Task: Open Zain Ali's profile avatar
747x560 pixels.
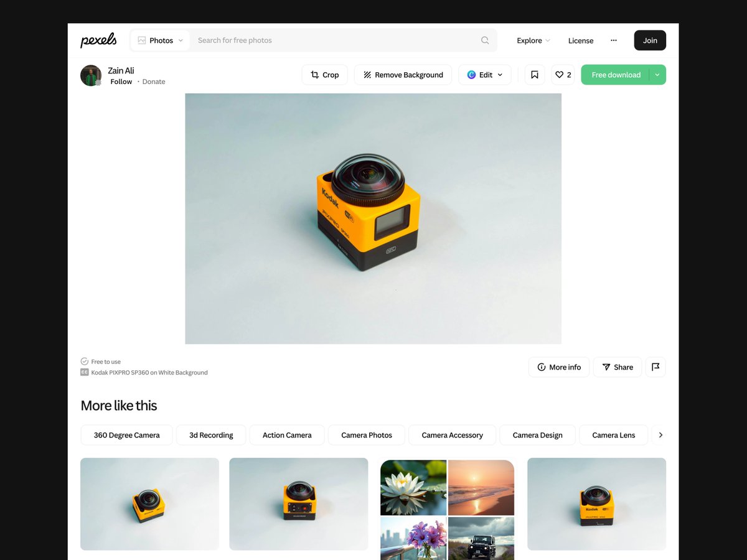Action: [91, 75]
